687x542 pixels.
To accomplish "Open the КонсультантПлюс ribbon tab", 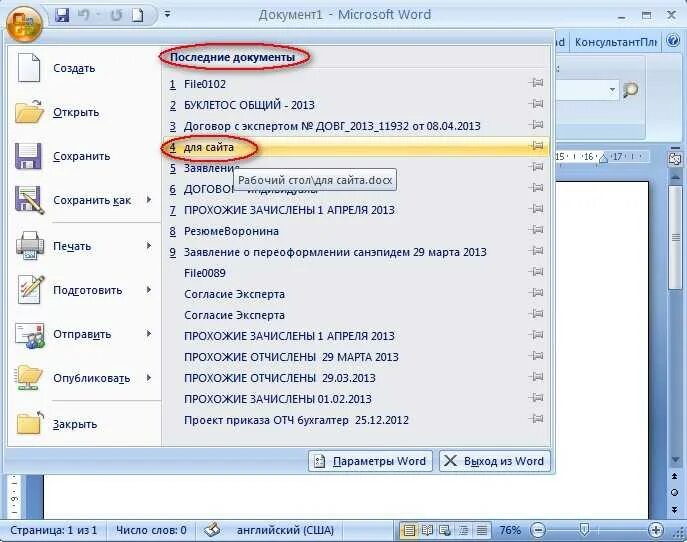I will 615,42.
